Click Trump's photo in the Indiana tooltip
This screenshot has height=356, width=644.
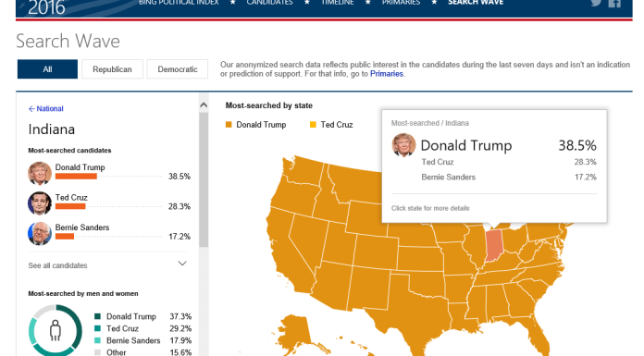tap(403, 145)
